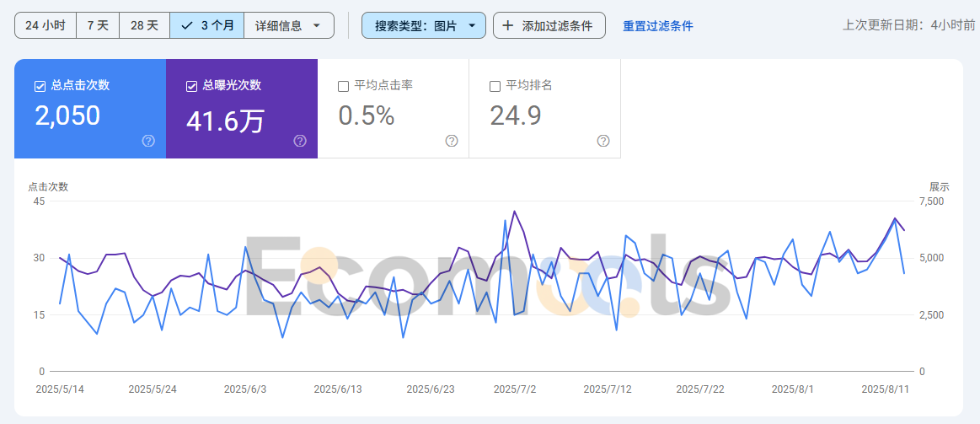Click the 2025/7/2 date label
The image size is (980, 424).
515,389
